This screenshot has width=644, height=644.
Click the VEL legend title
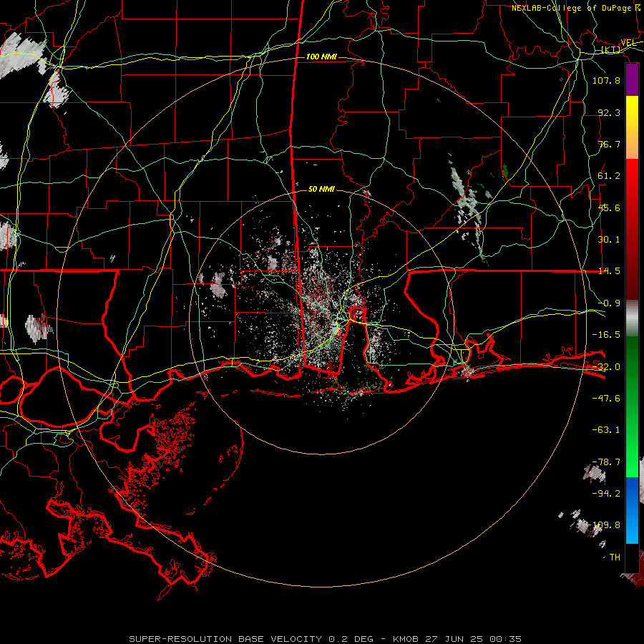[x=629, y=42]
